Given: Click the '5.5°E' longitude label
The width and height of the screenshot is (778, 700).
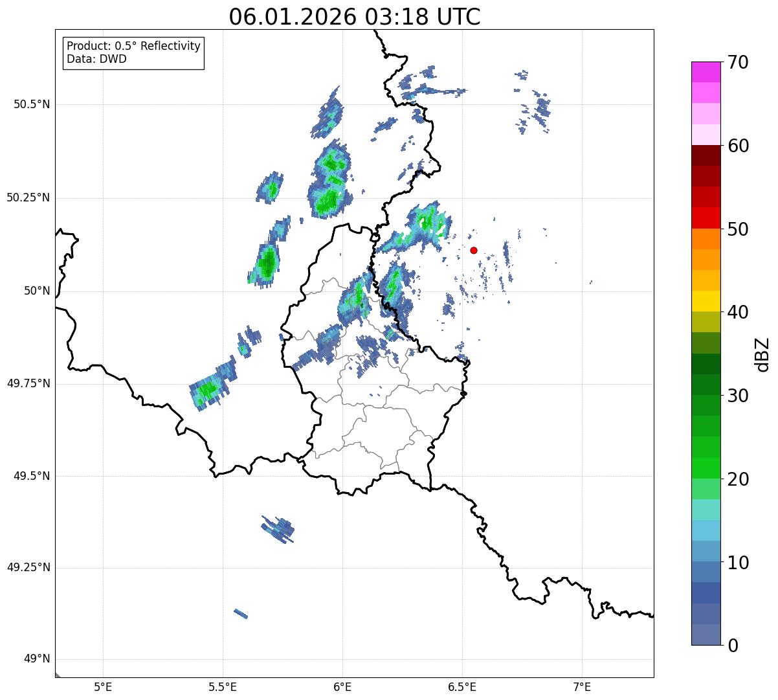Looking at the screenshot, I should click(223, 686).
